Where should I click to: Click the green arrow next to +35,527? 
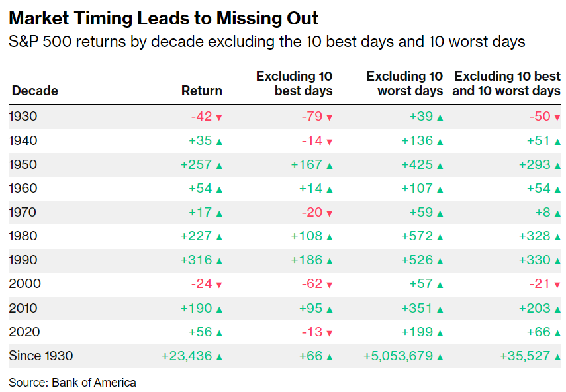pyautogui.click(x=557, y=356)
